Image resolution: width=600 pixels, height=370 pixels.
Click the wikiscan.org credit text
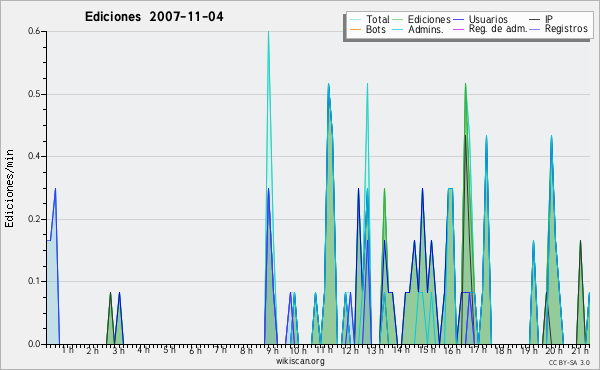point(300,361)
